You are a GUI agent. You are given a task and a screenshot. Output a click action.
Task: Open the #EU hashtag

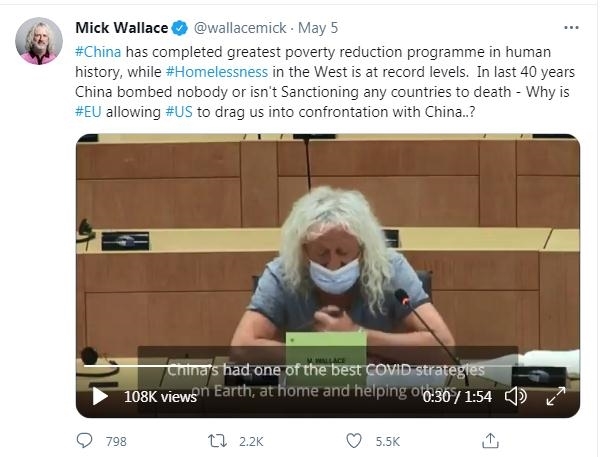tap(89, 112)
